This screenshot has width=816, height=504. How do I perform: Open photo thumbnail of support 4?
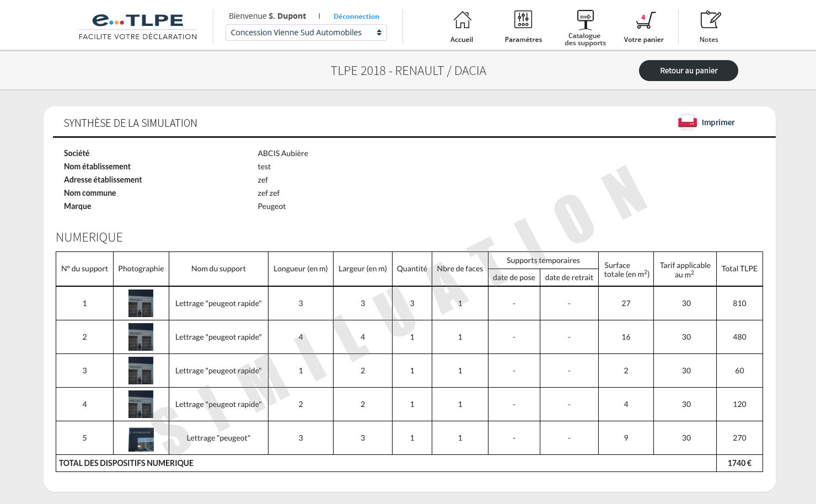click(x=141, y=404)
